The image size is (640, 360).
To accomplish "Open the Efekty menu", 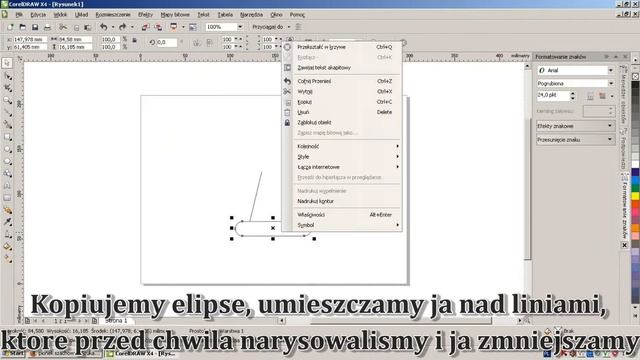I will (x=145, y=15).
